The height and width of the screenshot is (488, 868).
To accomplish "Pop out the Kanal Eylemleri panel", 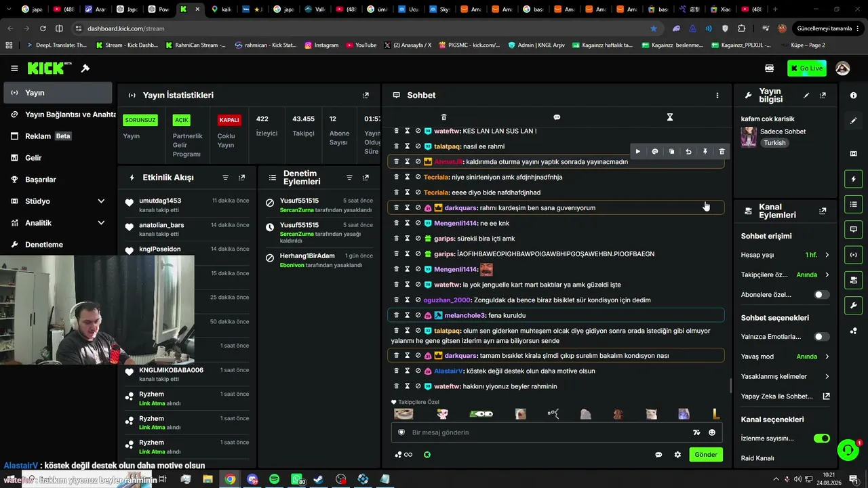I will point(823,211).
